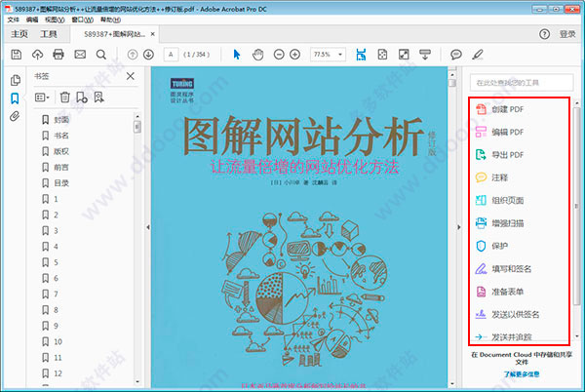
Task: Open the 帮助 menu
Action: 110,20
